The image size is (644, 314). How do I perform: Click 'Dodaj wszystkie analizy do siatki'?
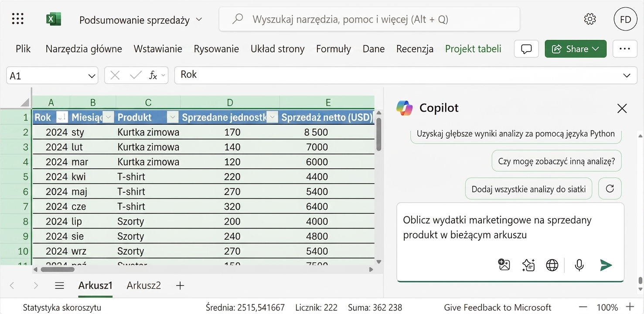(529, 189)
